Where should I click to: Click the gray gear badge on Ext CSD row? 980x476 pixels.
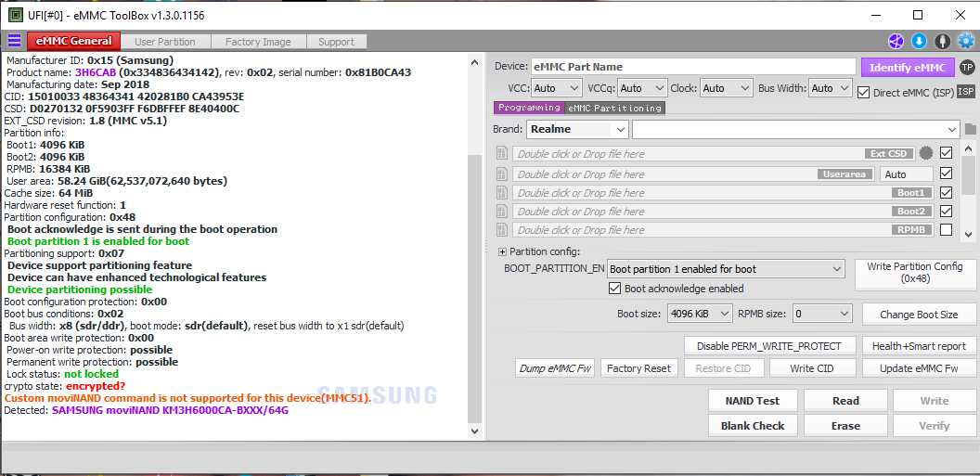pos(926,153)
